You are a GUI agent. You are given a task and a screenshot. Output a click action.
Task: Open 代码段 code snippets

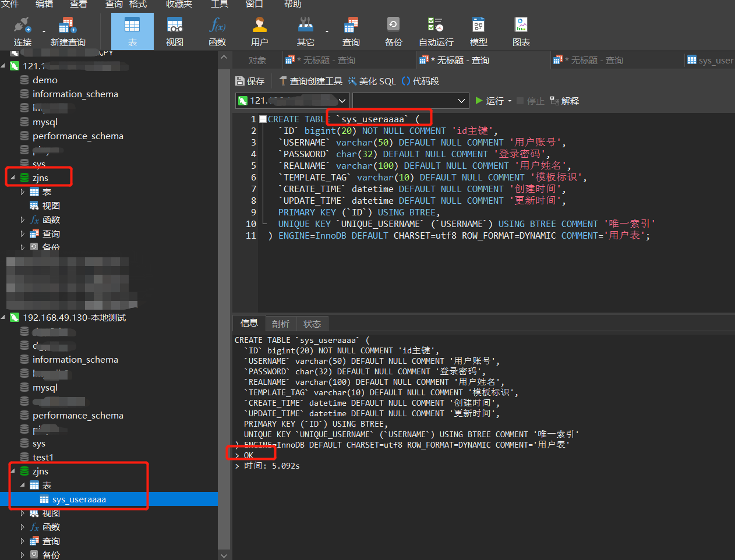point(420,81)
